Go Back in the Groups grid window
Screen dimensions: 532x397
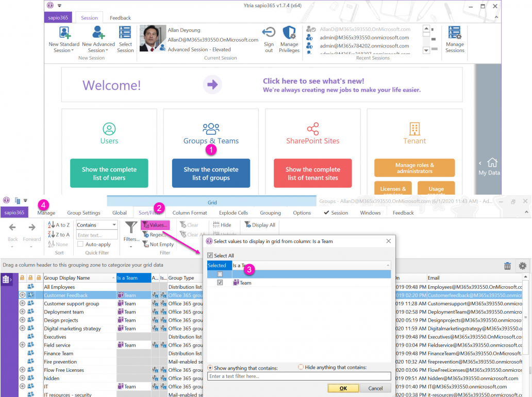click(x=12, y=232)
